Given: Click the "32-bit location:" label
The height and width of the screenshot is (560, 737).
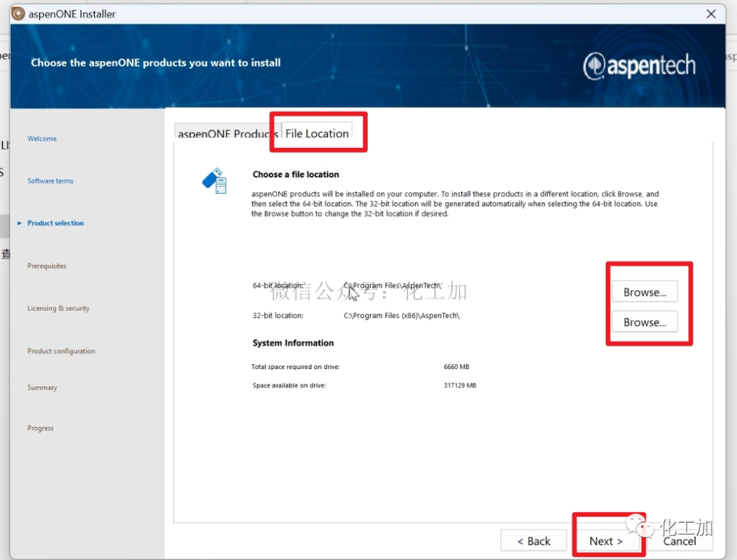Looking at the screenshot, I should 278,316.
